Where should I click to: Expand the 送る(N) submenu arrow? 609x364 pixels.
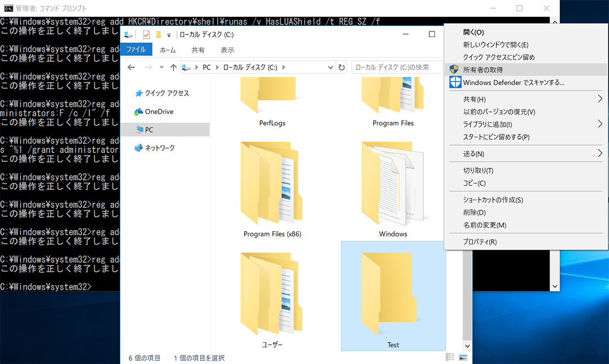tap(599, 154)
